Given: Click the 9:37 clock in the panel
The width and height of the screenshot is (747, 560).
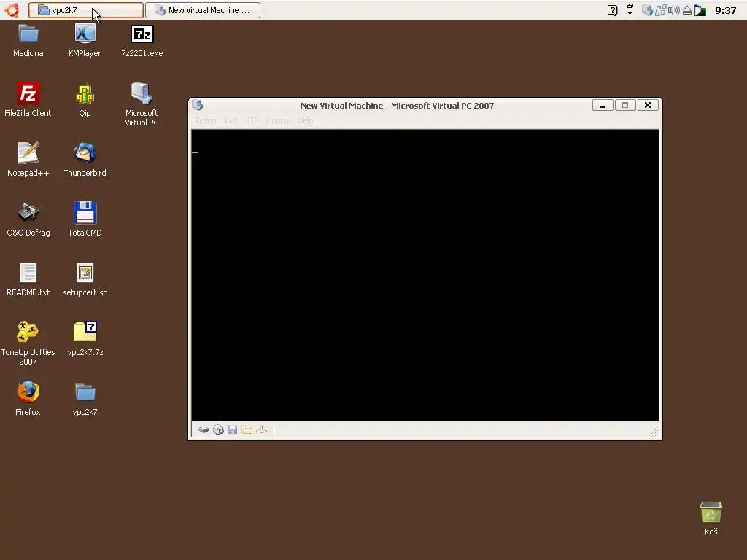Looking at the screenshot, I should point(726,10).
